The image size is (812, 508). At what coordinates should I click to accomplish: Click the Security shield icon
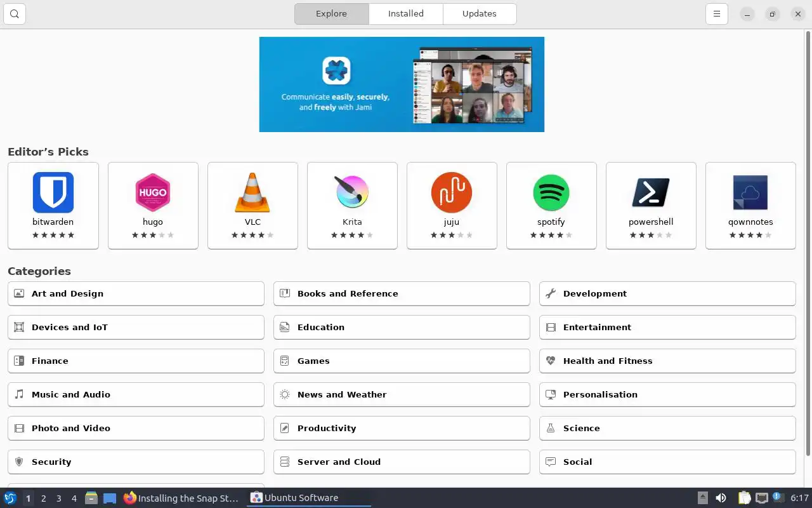tap(19, 462)
